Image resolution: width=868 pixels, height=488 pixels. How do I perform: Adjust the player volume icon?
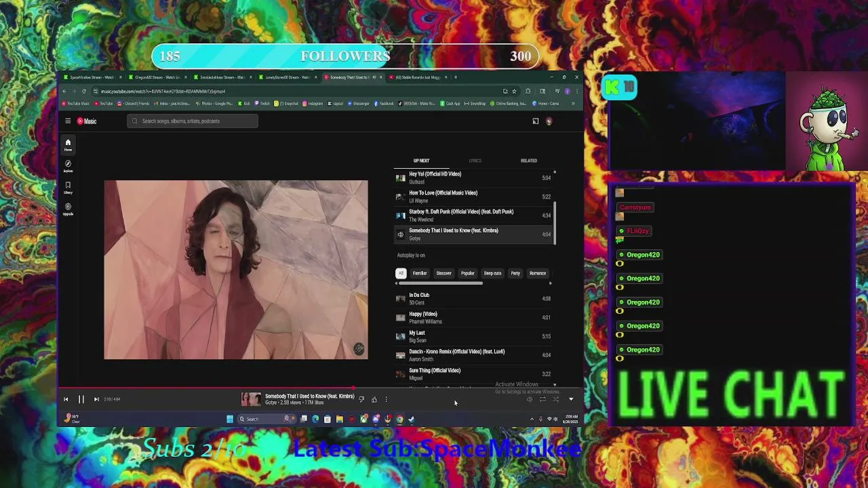pyautogui.click(x=530, y=399)
